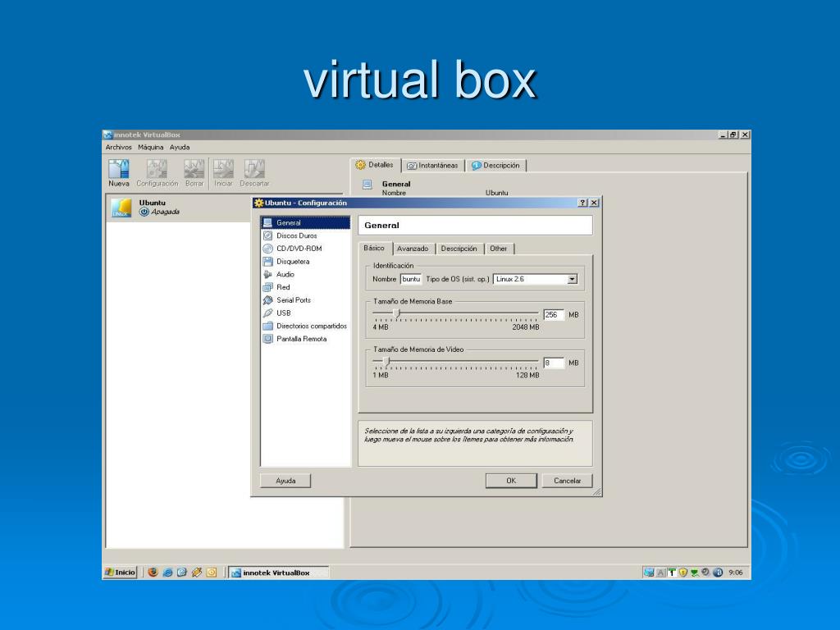This screenshot has height=630, width=840.
Task: Click the Borrar toolbar icon
Action: click(194, 173)
